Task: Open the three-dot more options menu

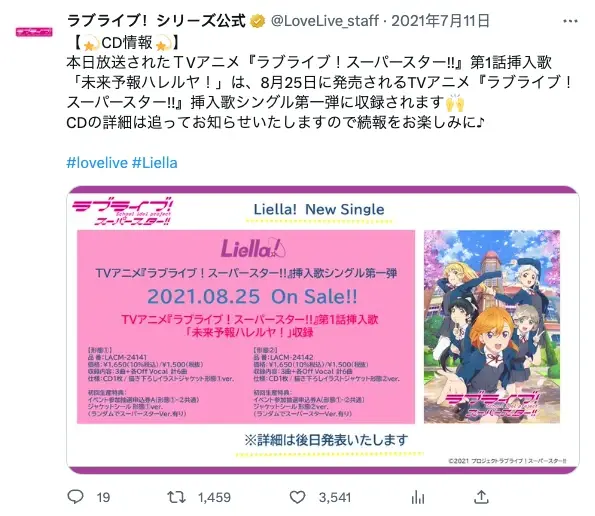Action: click(570, 21)
